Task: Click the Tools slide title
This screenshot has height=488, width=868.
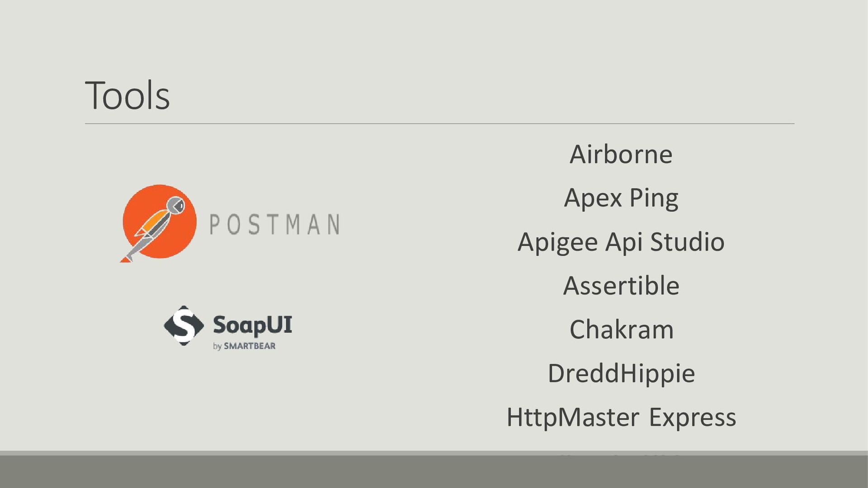Action: [x=127, y=95]
